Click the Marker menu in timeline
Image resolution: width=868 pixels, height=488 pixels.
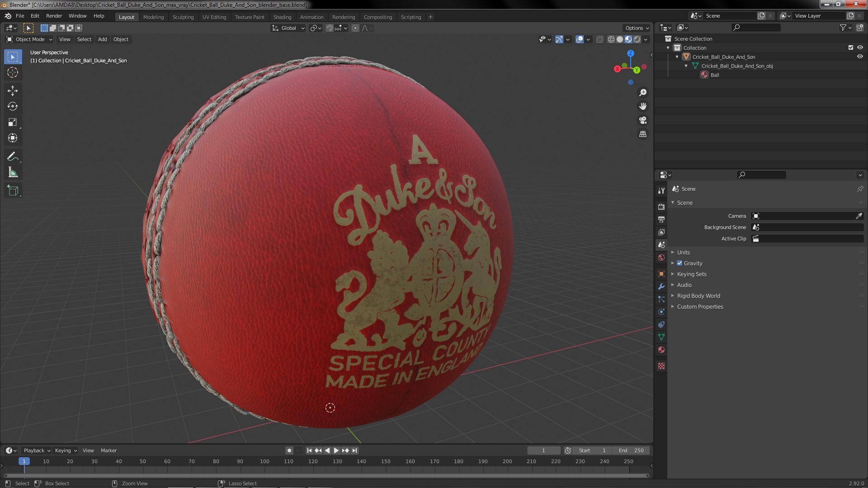[108, 450]
